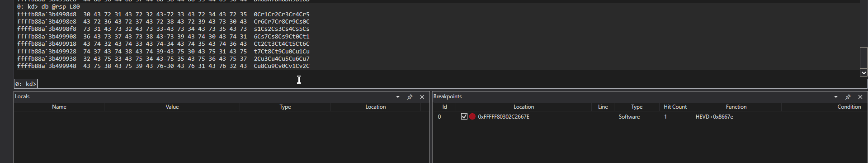Click the kd command input field
This screenshot has height=163, width=868.
click(x=452, y=84)
